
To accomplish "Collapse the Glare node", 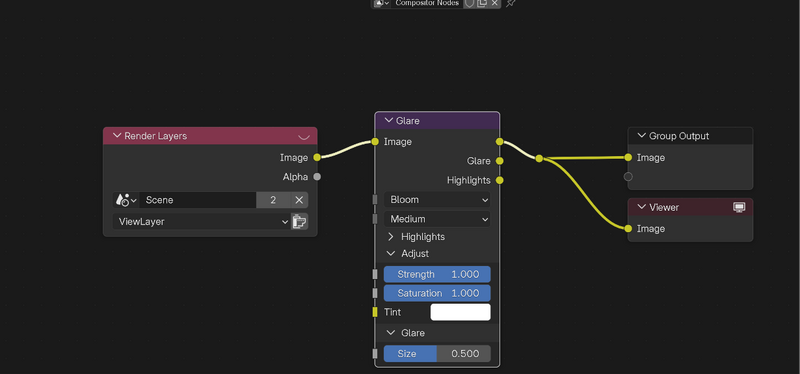I will click(x=389, y=120).
